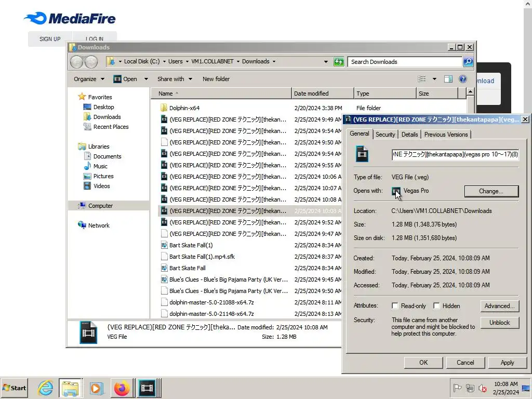Click the Advanced... attributes button
Viewport: 532px width, 399px height.
[x=499, y=305]
